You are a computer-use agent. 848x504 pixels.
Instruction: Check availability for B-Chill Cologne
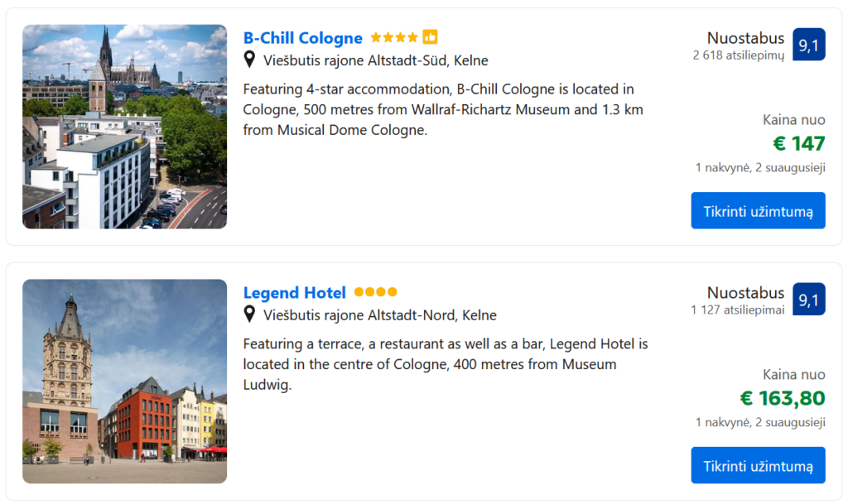758,210
